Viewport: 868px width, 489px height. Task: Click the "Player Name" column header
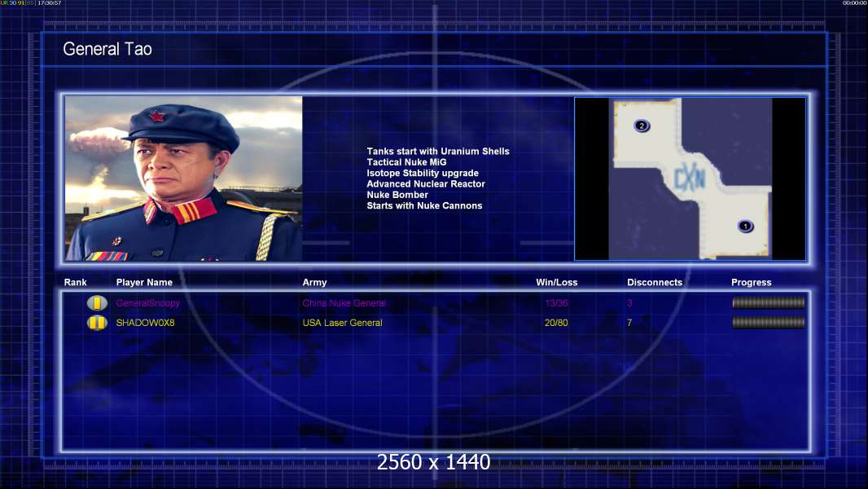click(144, 283)
